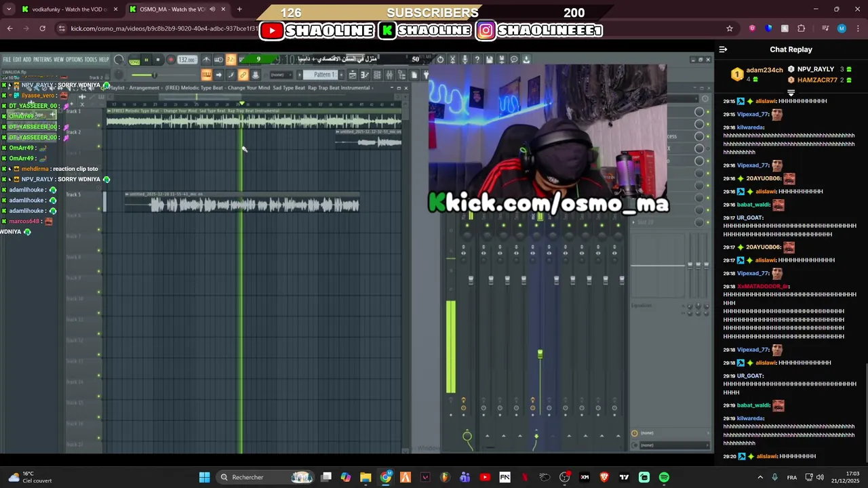Open Chrome extensions puzzle icon
This screenshot has height=488, width=868.
pos(801,28)
